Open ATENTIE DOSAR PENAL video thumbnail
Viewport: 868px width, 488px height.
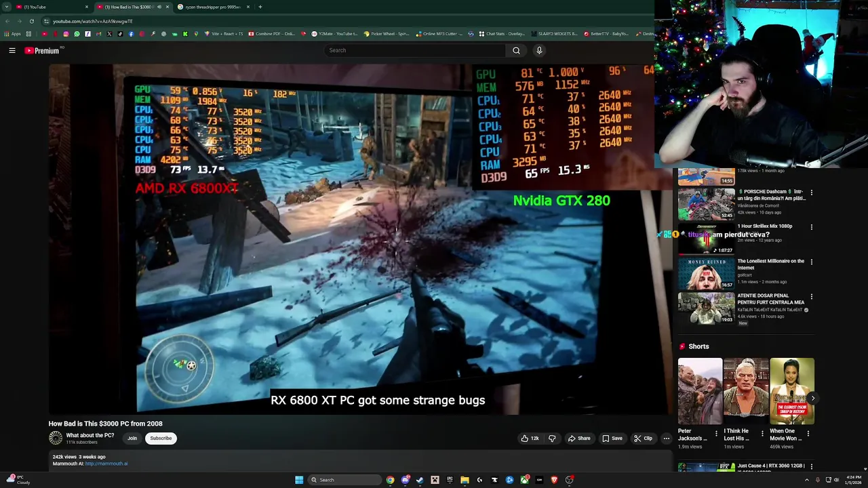(x=706, y=308)
